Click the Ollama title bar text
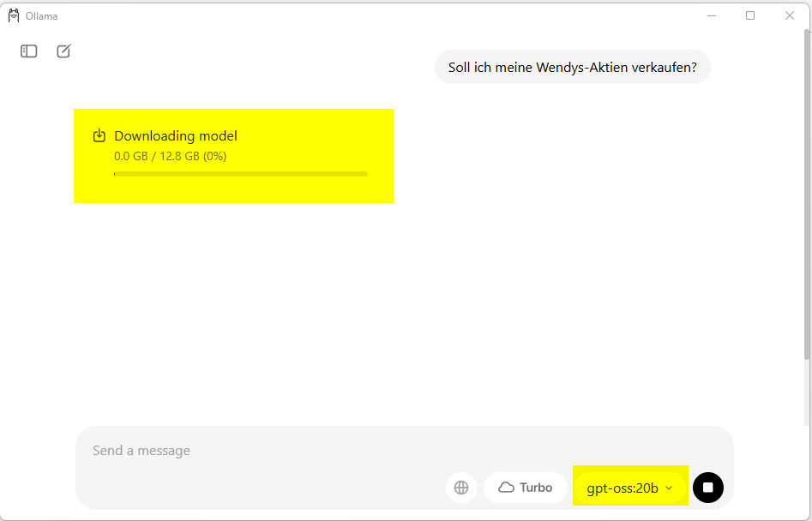 (42, 16)
